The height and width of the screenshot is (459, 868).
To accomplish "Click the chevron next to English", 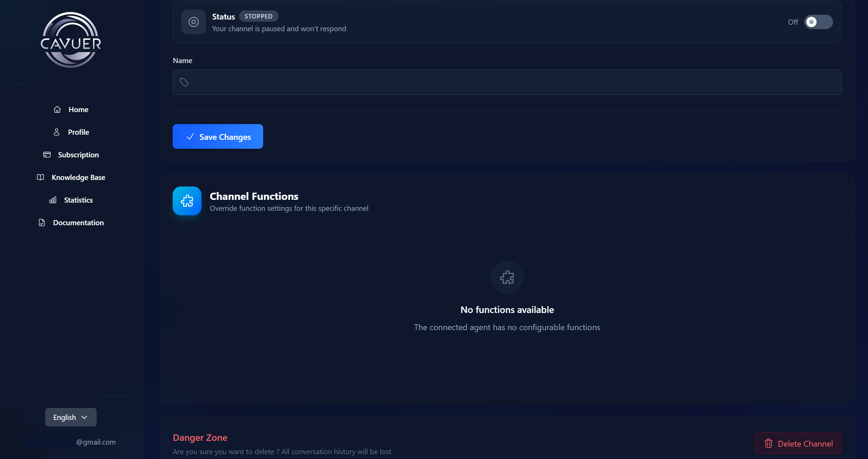I will click(x=84, y=417).
